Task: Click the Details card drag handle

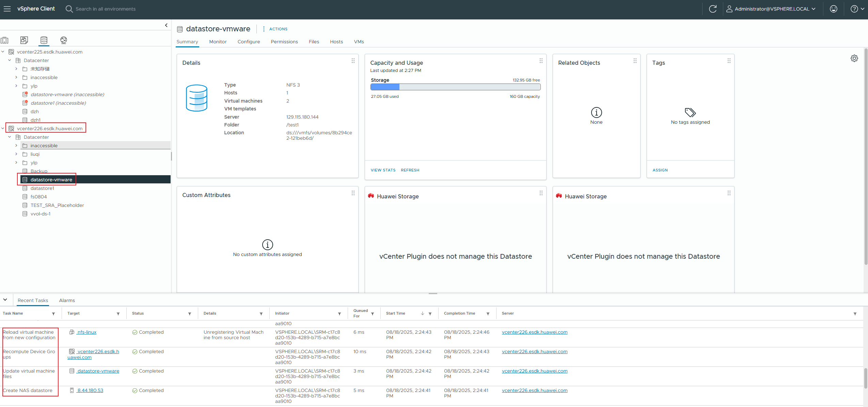Action: point(353,61)
